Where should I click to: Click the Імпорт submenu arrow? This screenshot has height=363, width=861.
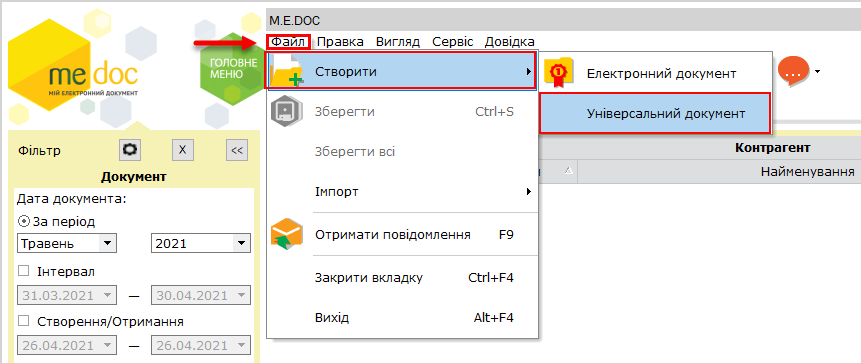(528, 192)
